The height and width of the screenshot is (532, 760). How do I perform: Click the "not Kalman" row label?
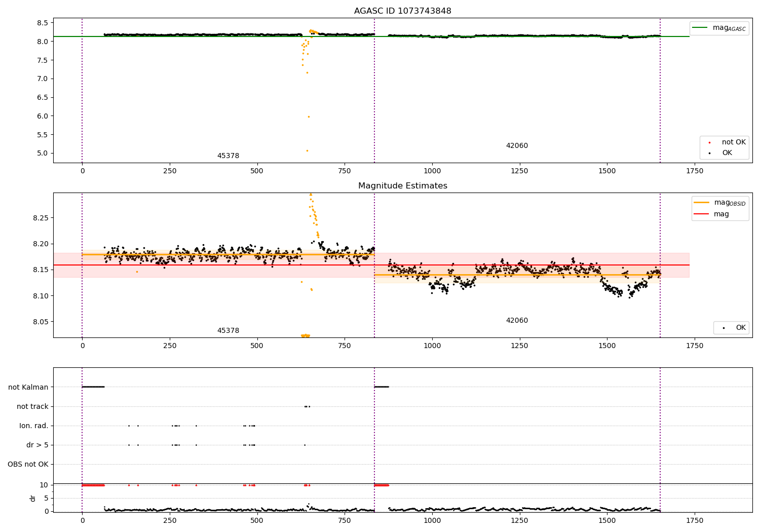pyautogui.click(x=28, y=387)
